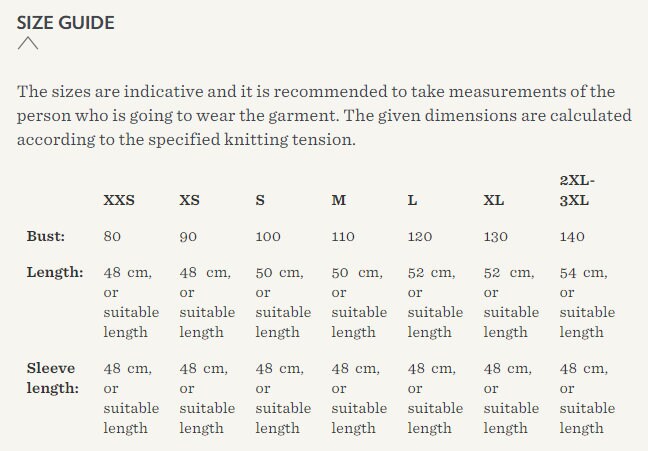Viewport: 648px width, 451px height.
Task: Select the XS column header
Action: (189, 200)
